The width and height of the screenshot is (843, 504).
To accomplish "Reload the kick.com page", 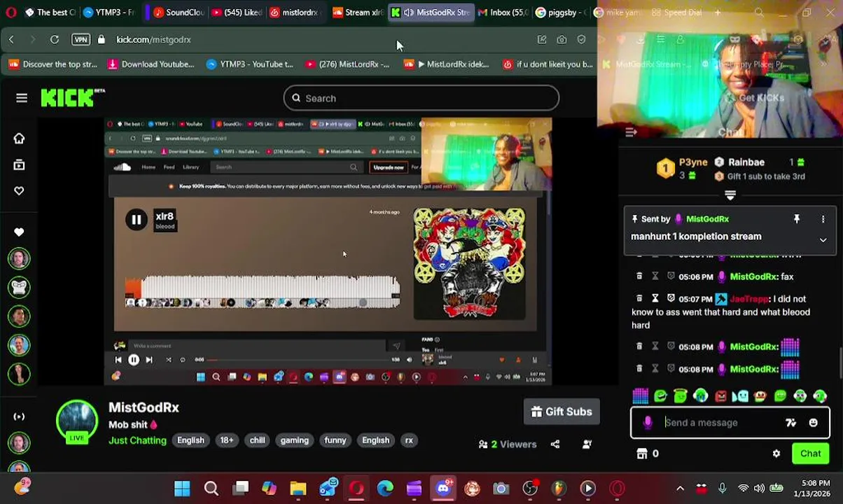I will [55, 40].
